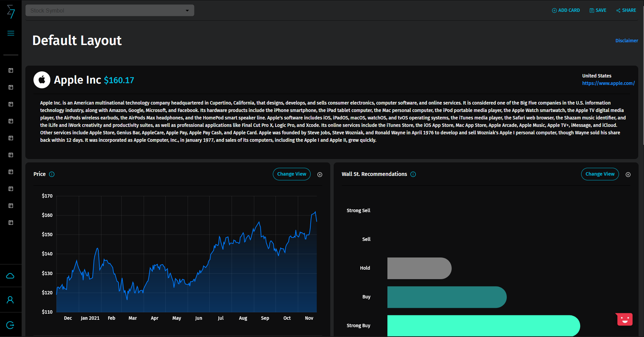Dismiss the Wall St. Recommendations card
The image size is (644, 337).
(x=628, y=175)
